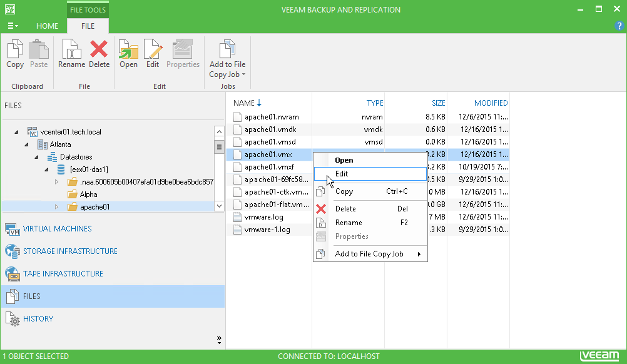The width and height of the screenshot is (627, 364).
Task: Click the [esx01-das1] datastore icon
Action: (61, 169)
